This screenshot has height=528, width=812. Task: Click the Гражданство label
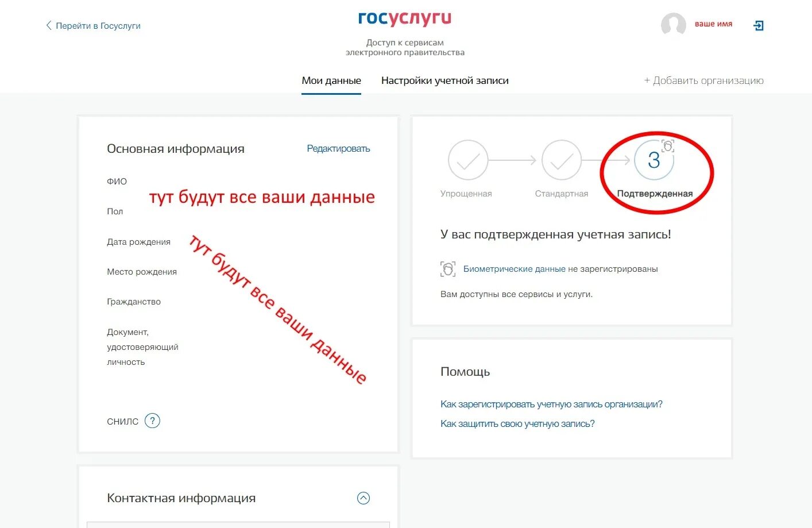[x=134, y=302]
